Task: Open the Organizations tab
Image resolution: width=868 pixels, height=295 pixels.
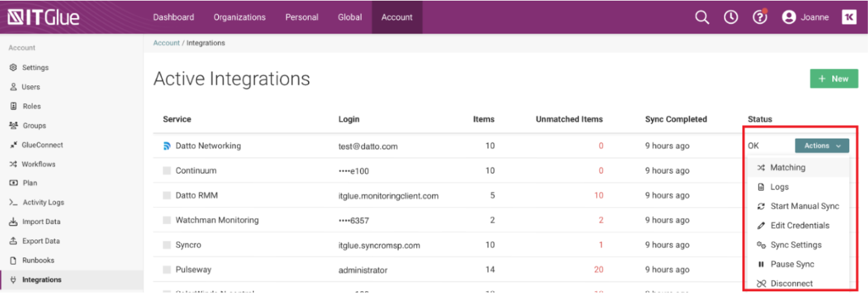Action: pos(239,17)
